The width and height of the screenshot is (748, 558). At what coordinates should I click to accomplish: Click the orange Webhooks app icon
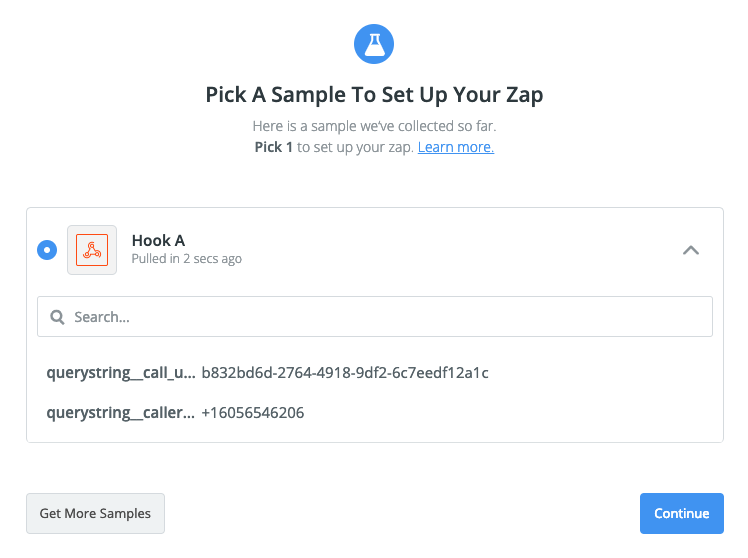[92, 250]
